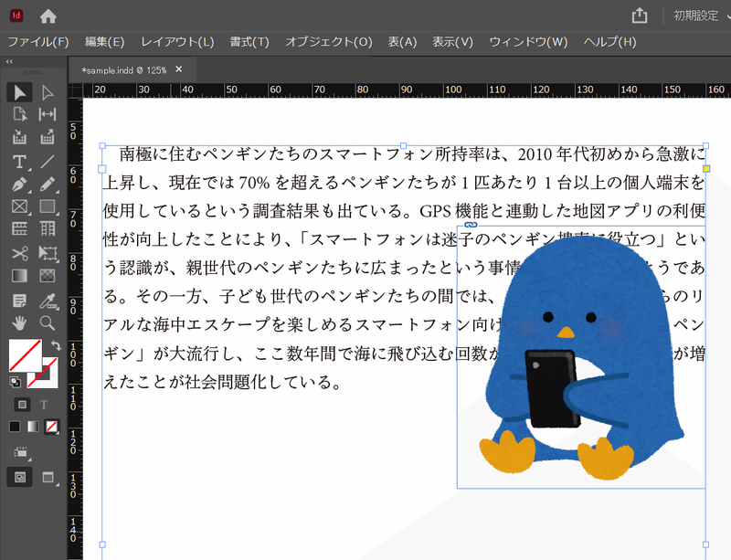Click the Apply Gradient button
The image size is (731, 560).
[x=33, y=427]
